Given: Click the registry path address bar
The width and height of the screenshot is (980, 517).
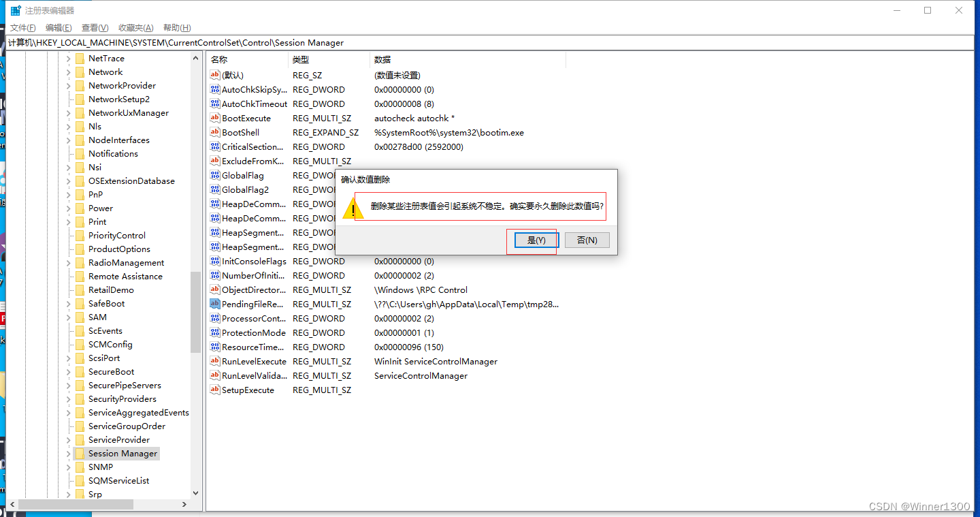Looking at the screenshot, I should (x=489, y=42).
